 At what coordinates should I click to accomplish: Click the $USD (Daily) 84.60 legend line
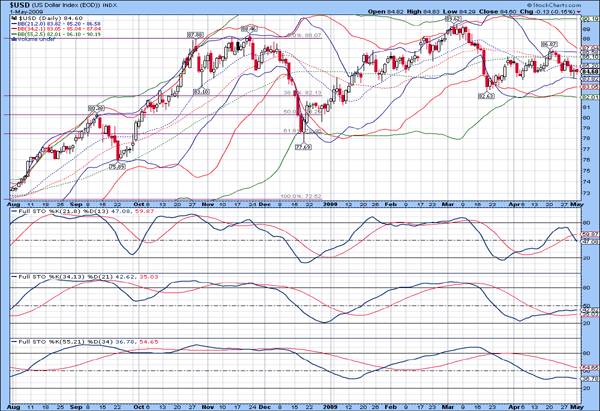click(x=41, y=19)
